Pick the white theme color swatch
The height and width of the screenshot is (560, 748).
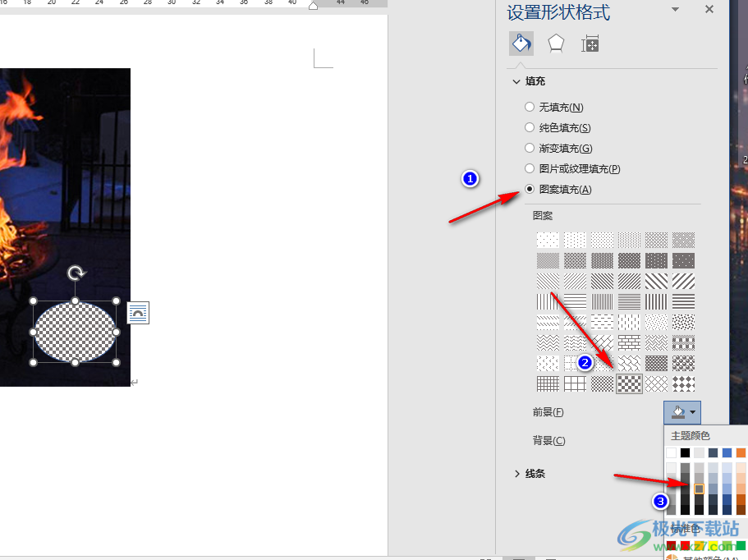(671, 452)
